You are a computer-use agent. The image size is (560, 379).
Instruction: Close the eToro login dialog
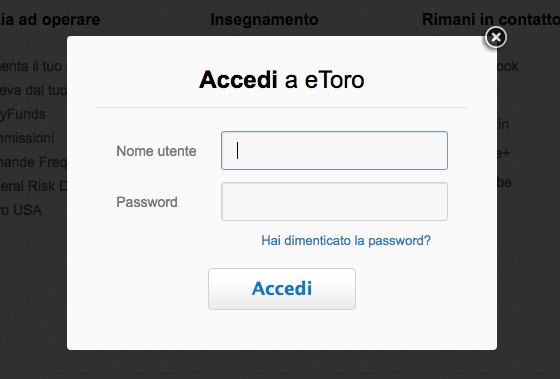click(x=495, y=37)
